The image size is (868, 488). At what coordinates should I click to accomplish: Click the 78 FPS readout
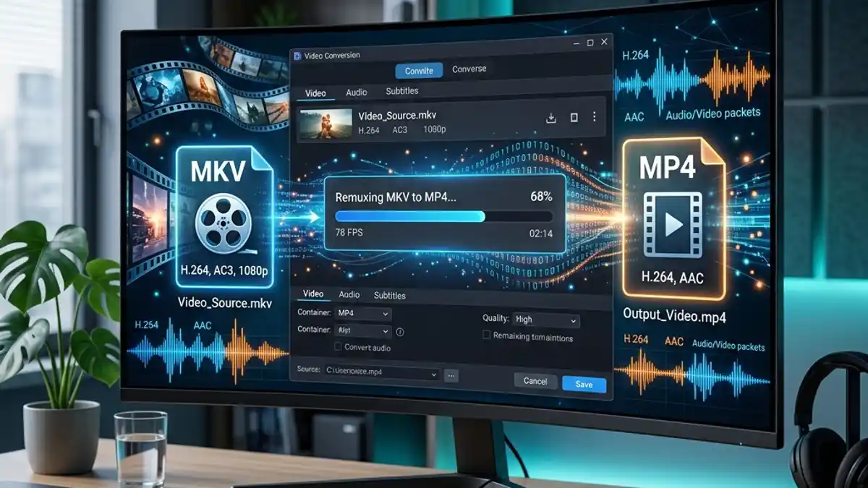click(x=350, y=233)
